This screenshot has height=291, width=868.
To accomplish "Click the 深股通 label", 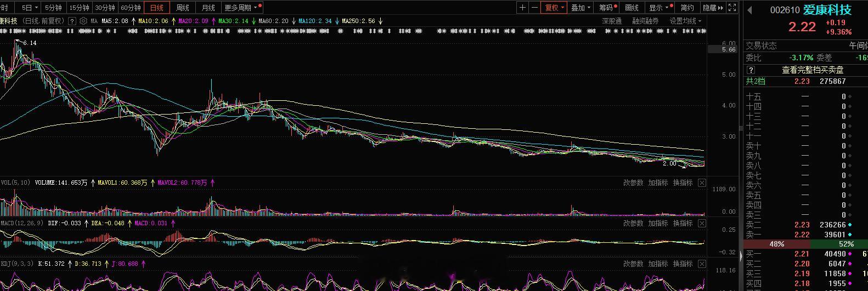I will [612, 21].
